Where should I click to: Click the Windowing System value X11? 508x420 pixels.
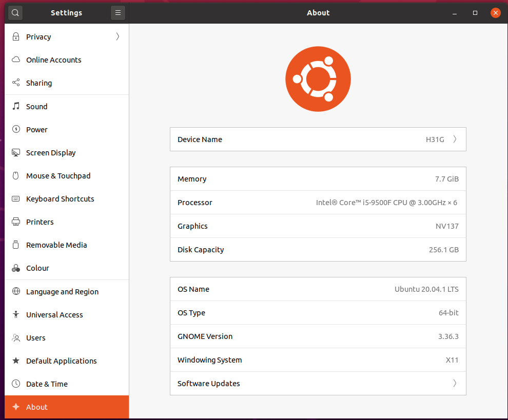(x=452, y=360)
